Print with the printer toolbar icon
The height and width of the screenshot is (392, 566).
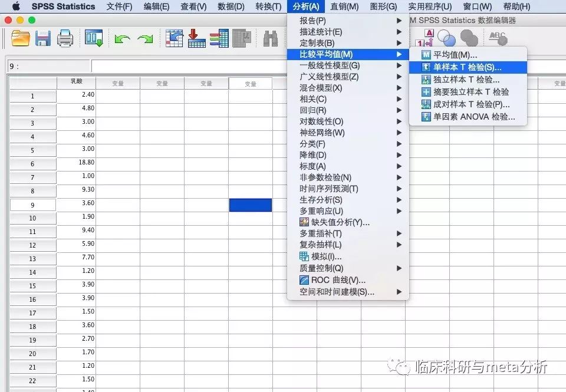tap(65, 38)
